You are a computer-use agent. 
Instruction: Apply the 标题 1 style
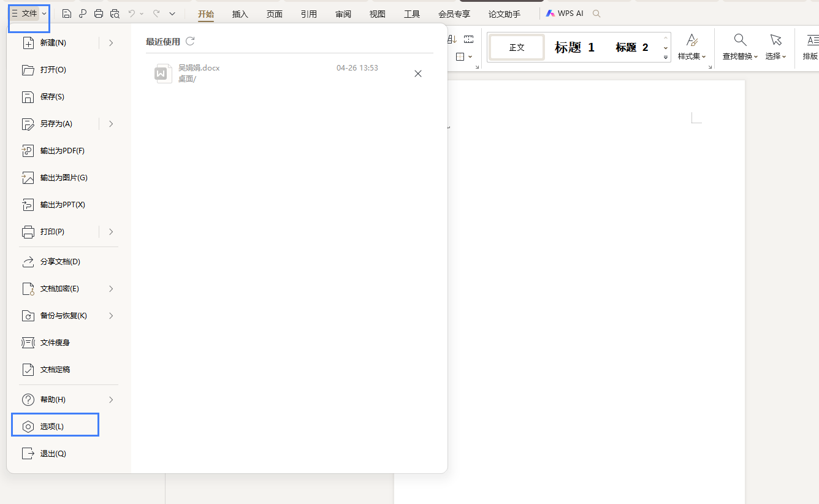tap(574, 47)
